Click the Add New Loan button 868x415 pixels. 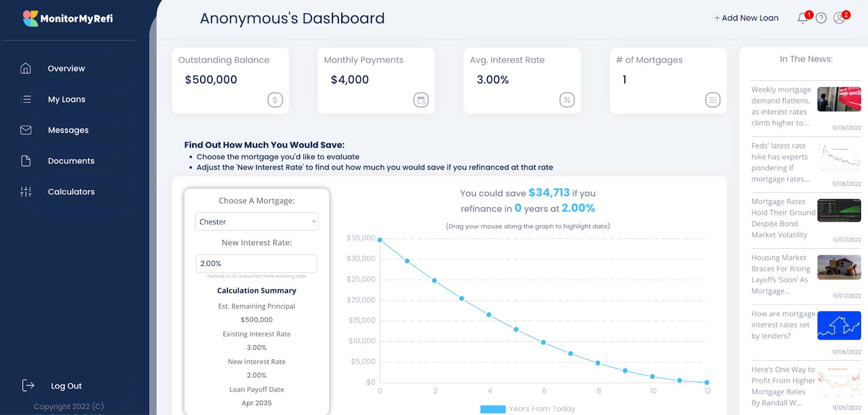746,18
